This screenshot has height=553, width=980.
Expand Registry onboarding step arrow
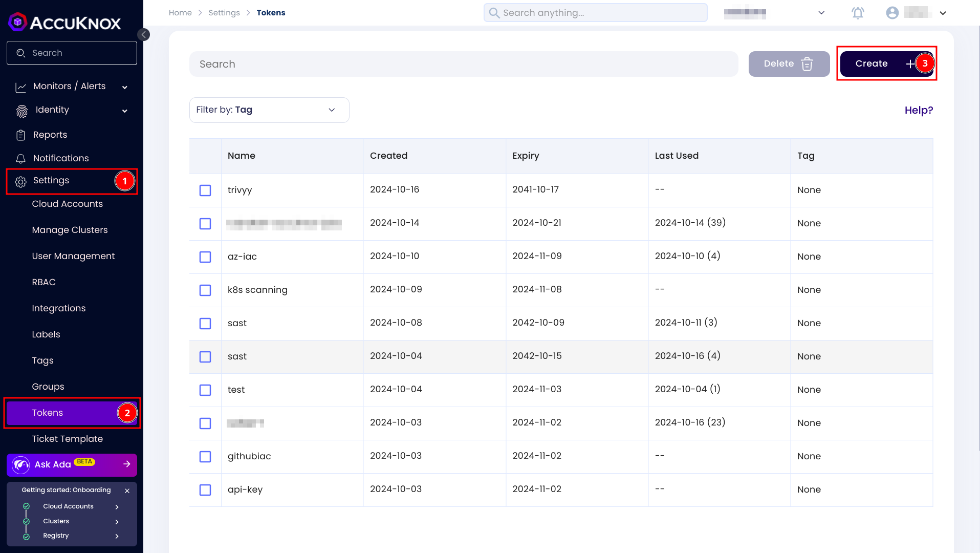pyautogui.click(x=117, y=536)
